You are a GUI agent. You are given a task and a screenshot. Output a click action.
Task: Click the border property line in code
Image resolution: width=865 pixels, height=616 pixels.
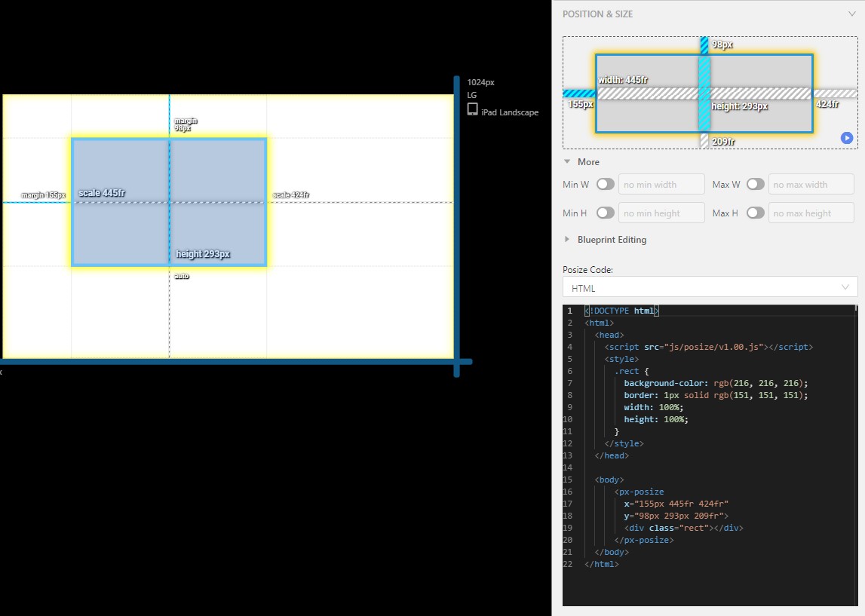(716, 395)
